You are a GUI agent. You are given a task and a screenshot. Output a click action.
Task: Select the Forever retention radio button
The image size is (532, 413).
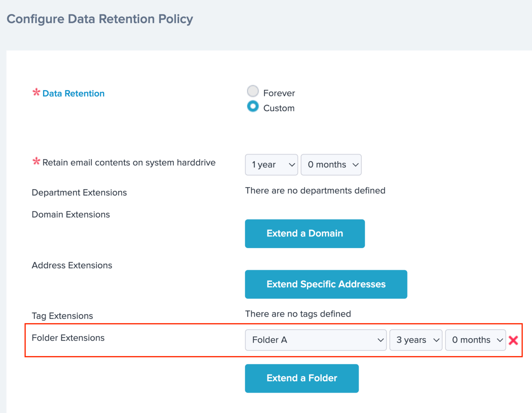click(253, 91)
